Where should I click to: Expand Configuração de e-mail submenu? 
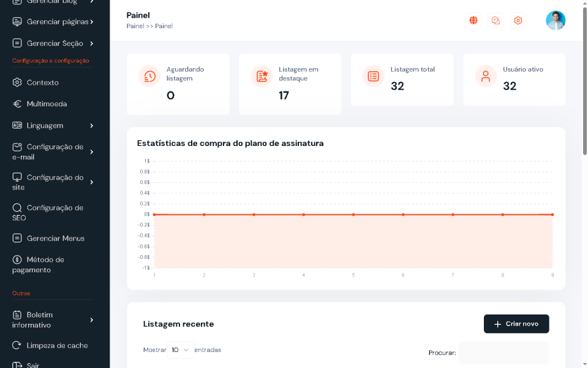click(91, 152)
